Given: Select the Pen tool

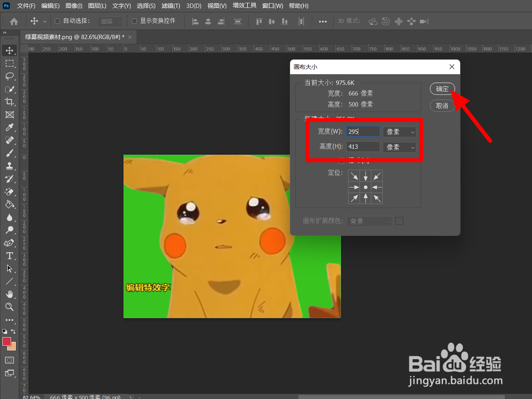Looking at the screenshot, I should pyautogui.click(x=9, y=243).
